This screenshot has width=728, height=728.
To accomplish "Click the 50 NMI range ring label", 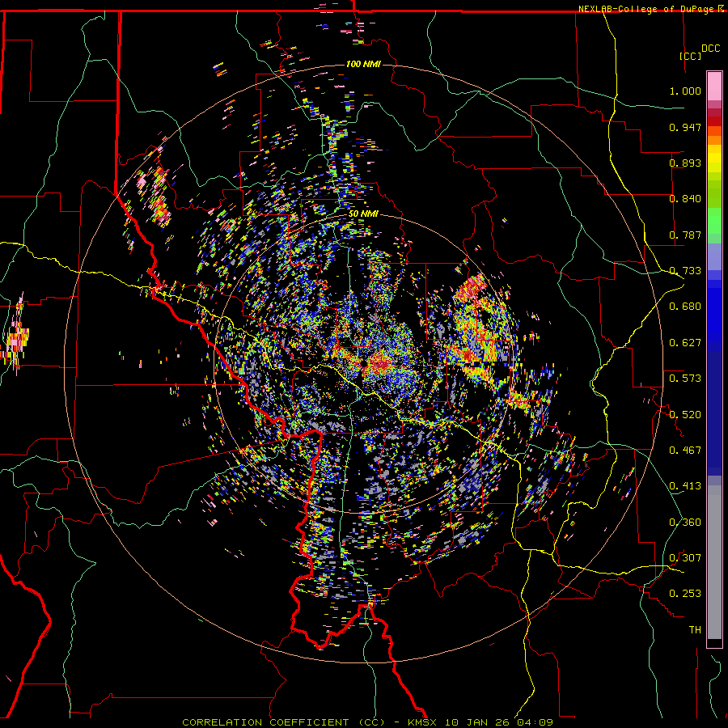I will pyautogui.click(x=363, y=214).
